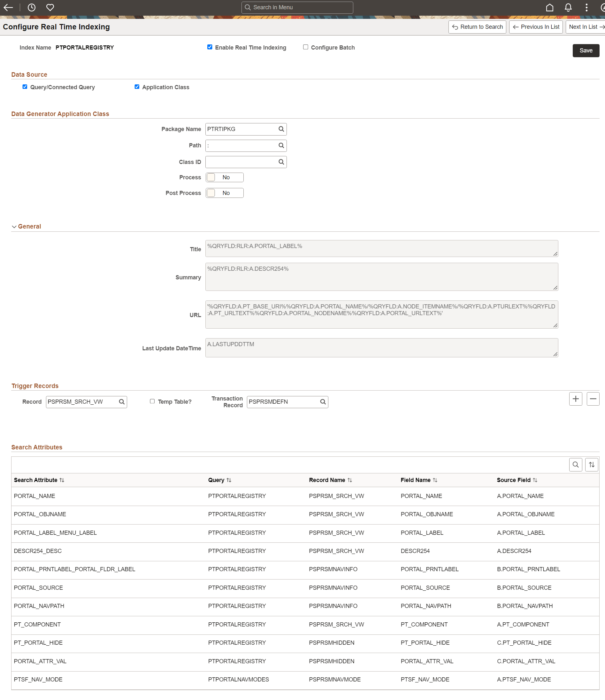Viewport: 605px width, 700px height.
Task: Uncheck the Application Class data source
Action: click(x=137, y=87)
